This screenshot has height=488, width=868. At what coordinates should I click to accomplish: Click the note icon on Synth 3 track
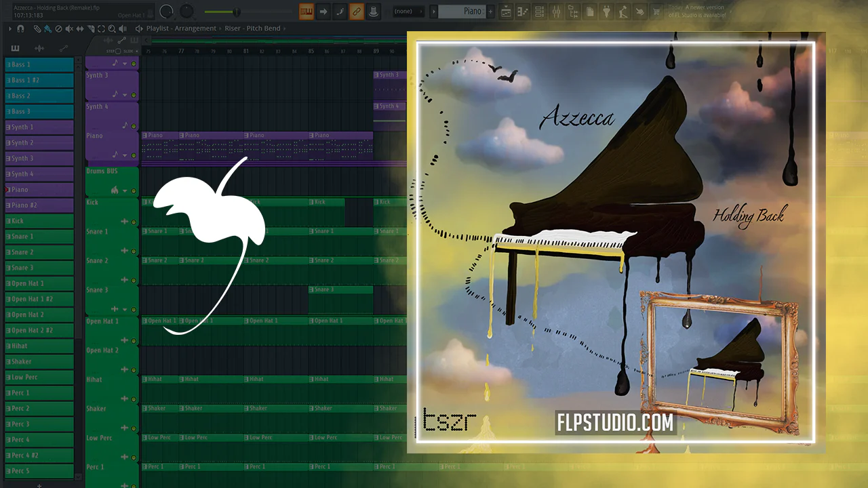[x=115, y=94]
